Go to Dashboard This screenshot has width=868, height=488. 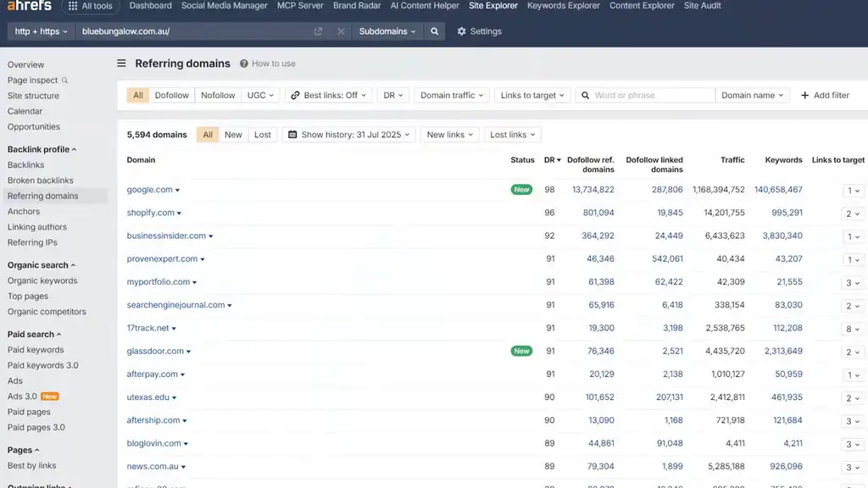[x=151, y=6]
